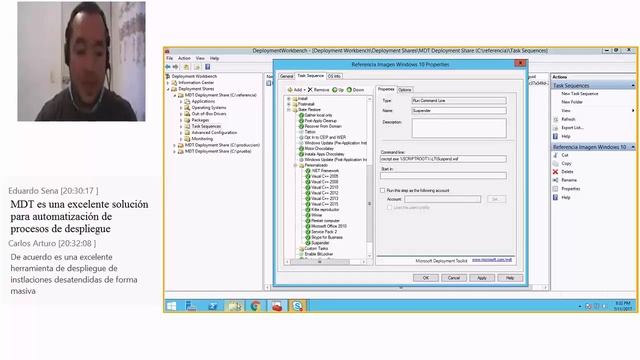Click the blue Help toolbar icon

pos(207,67)
